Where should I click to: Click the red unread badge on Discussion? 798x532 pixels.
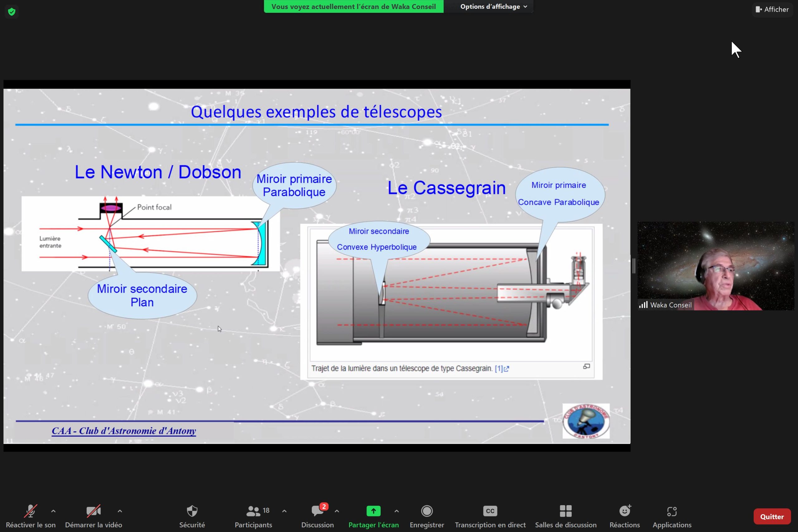[x=324, y=506]
